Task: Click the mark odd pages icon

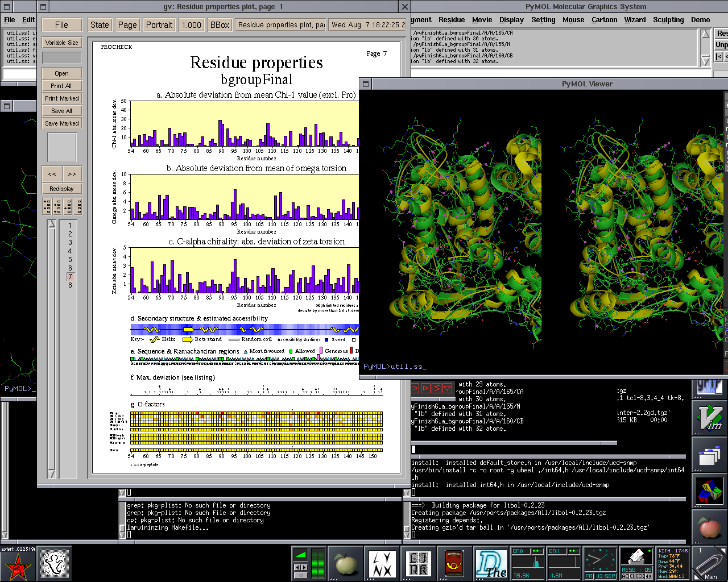Action: pos(47,206)
